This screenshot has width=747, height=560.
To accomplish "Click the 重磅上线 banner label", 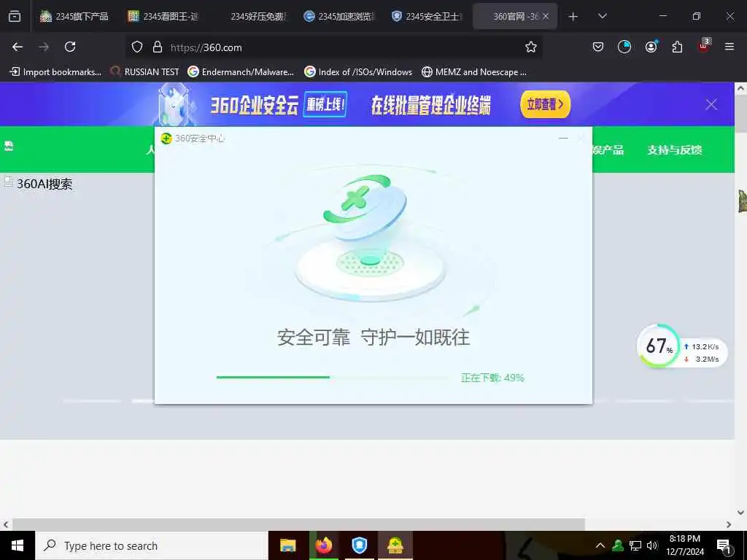I will point(325,104).
